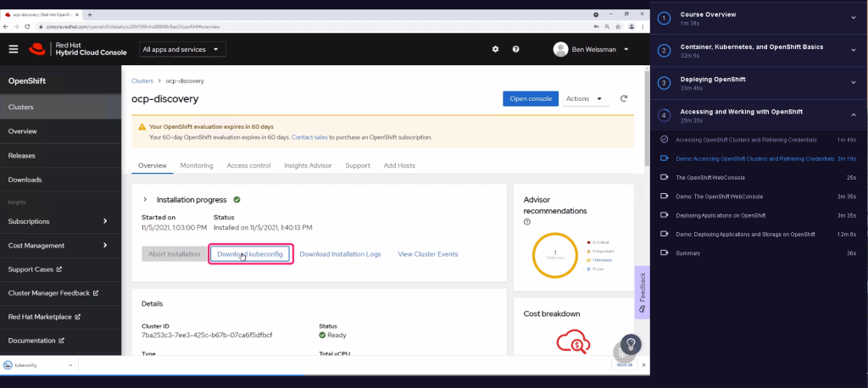Open the help question mark icon
868x388 pixels.
click(x=516, y=49)
